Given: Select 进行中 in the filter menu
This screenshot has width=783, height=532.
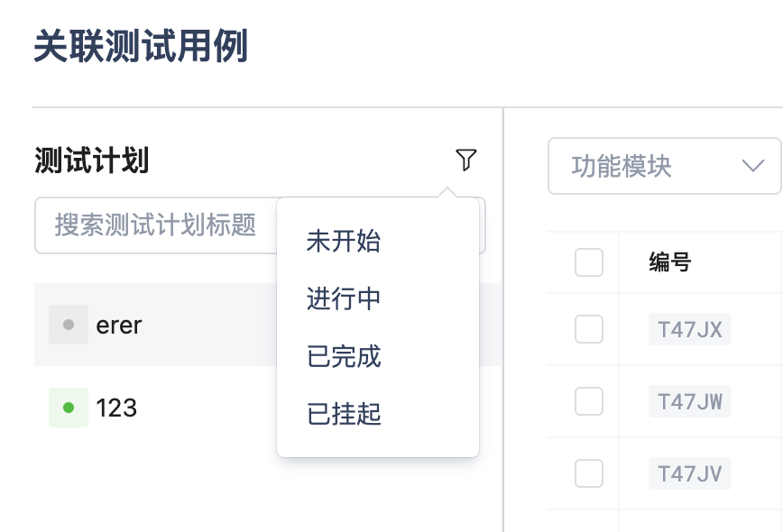Looking at the screenshot, I should click(x=344, y=299).
